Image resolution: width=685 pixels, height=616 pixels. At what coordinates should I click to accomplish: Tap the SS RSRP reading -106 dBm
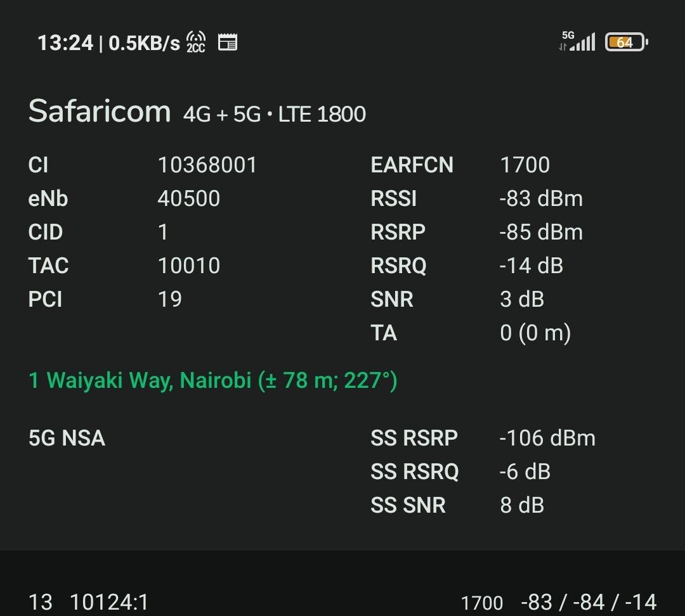pyautogui.click(x=547, y=438)
